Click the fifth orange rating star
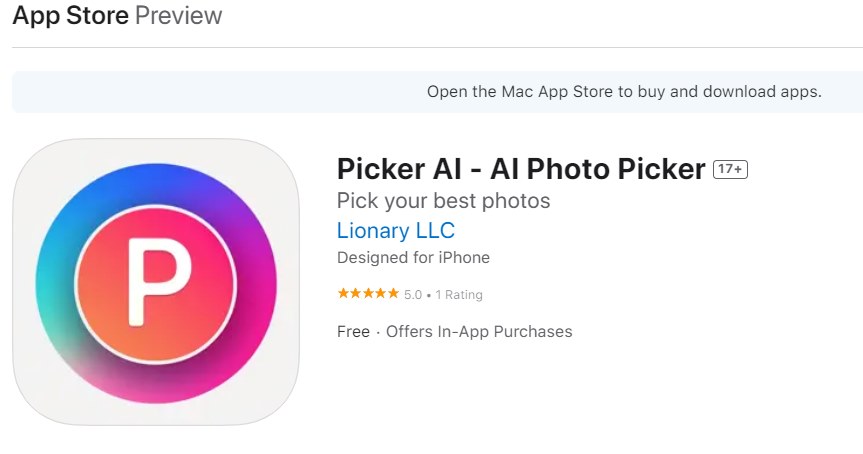Screen dimensions: 863x454 click(393, 294)
